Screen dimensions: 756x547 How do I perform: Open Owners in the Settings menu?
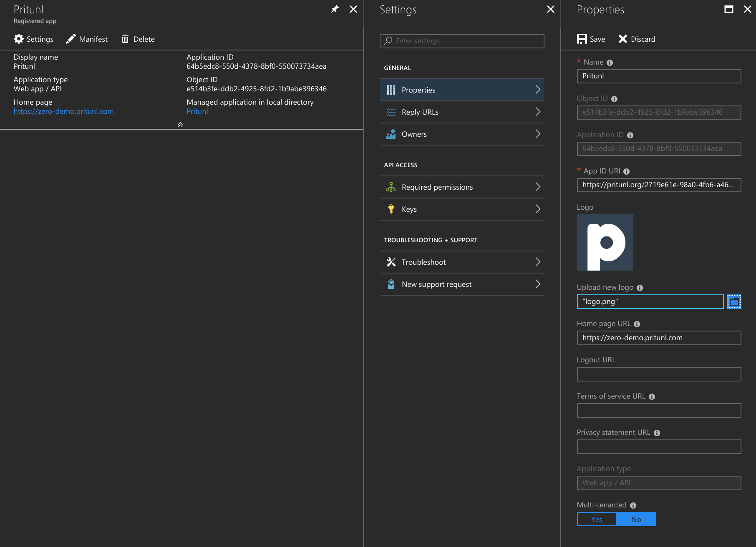(x=462, y=134)
